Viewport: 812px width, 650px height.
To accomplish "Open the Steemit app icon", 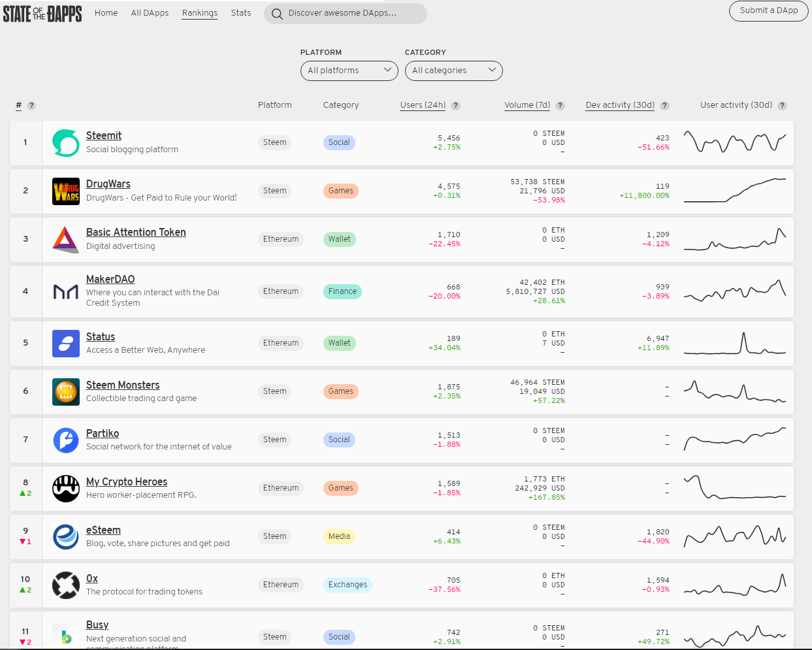I will (x=66, y=143).
